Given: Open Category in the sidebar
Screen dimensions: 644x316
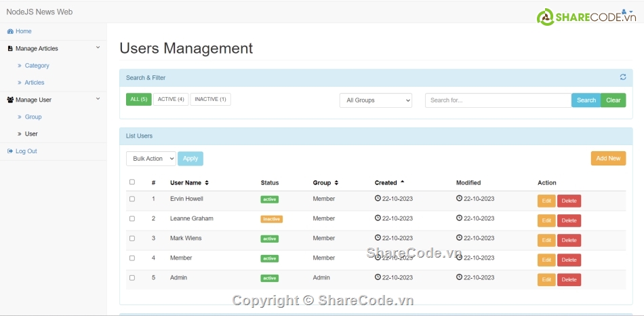Looking at the screenshot, I should tap(37, 66).
